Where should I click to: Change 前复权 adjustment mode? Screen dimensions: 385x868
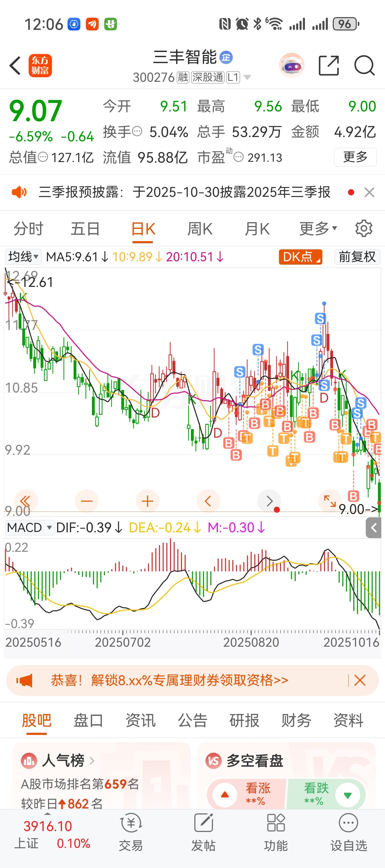pos(357,257)
